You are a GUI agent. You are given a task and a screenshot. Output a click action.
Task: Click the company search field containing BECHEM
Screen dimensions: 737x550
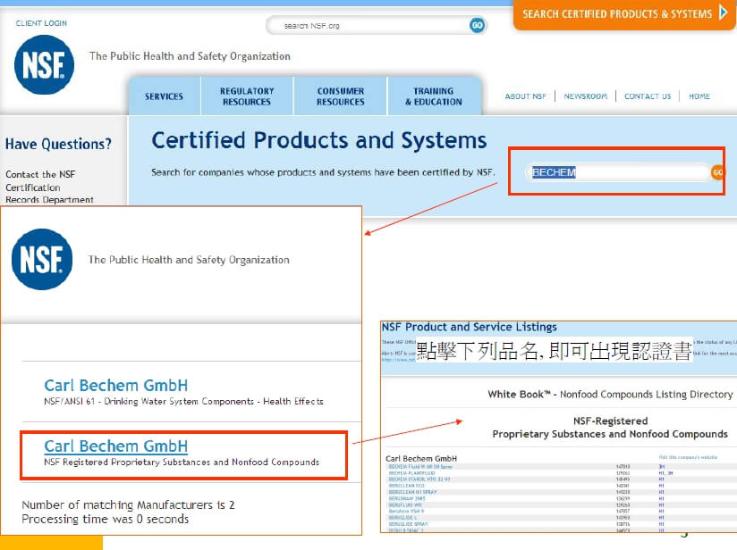click(x=615, y=172)
